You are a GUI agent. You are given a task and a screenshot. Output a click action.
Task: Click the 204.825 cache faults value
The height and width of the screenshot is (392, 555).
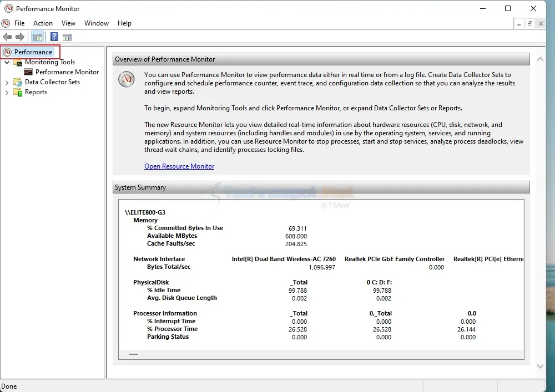pos(296,244)
